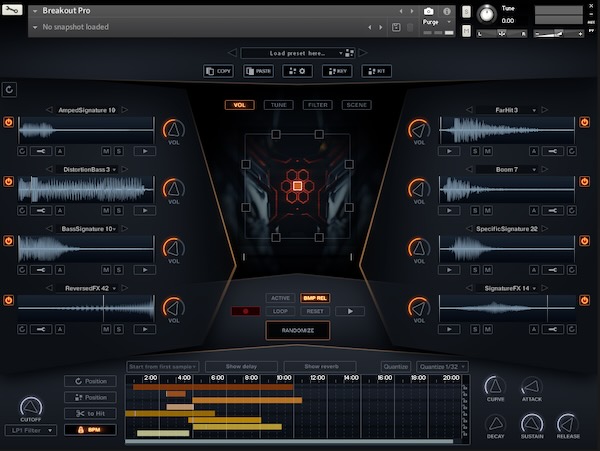Click the A button under the Boom 7 waveform
The width and height of the screenshot is (600, 451).
click(534, 210)
